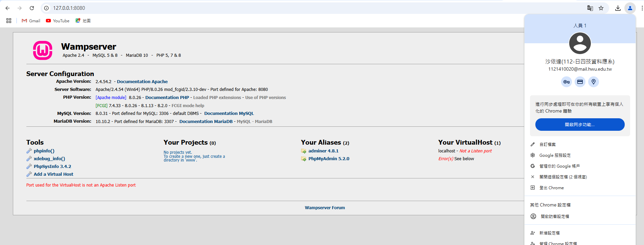Screen dimensions: 644x245
Task: Click the passwords key icon
Action: click(x=566, y=82)
